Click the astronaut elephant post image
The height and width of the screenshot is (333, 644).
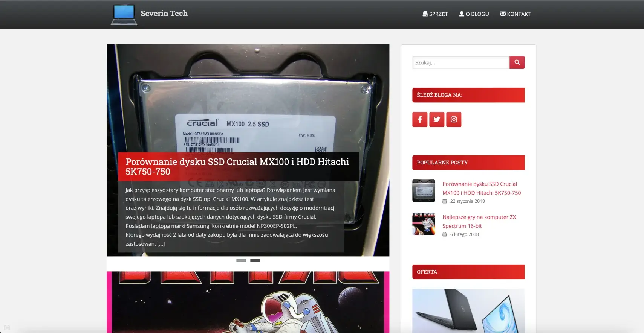click(x=248, y=302)
